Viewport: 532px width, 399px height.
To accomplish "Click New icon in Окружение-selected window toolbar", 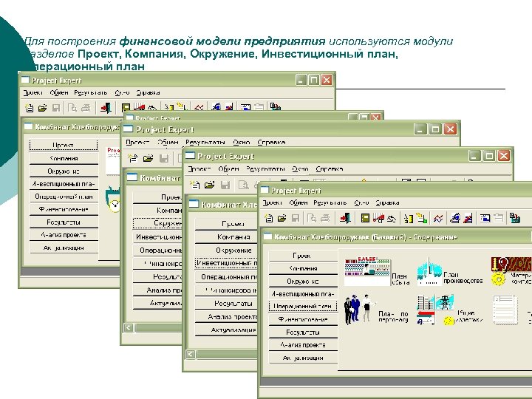I will click(x=132, y=158).
